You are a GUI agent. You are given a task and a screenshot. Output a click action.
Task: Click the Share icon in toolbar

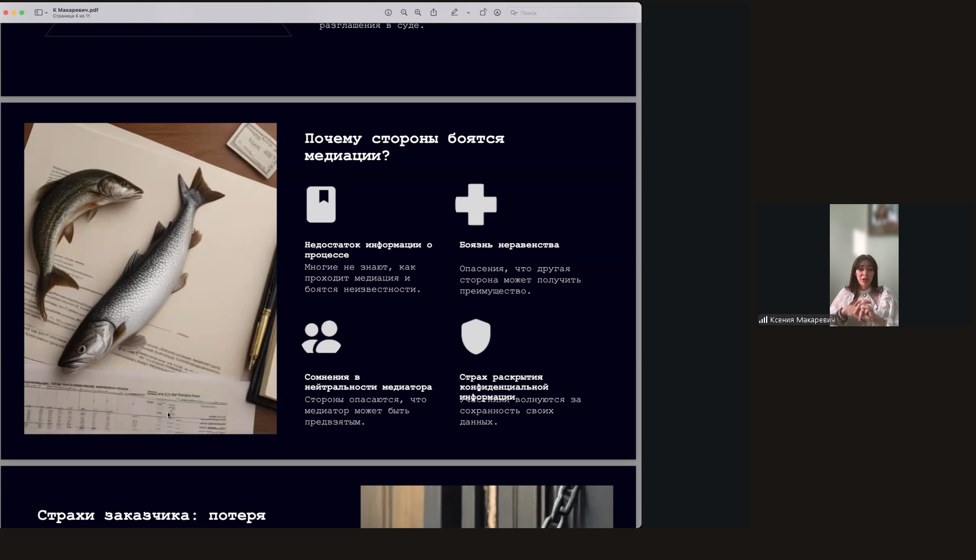coord(433,13)
